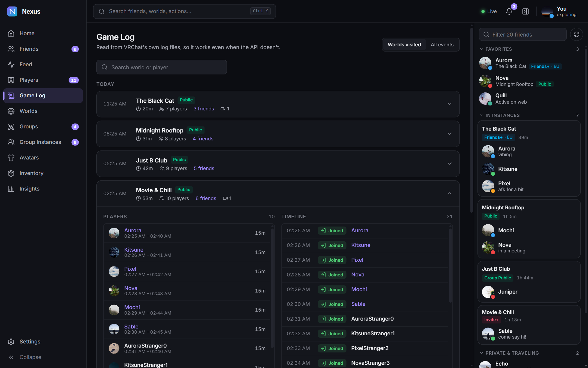
Task: Open the Insights page
Action: click(43, 189)
